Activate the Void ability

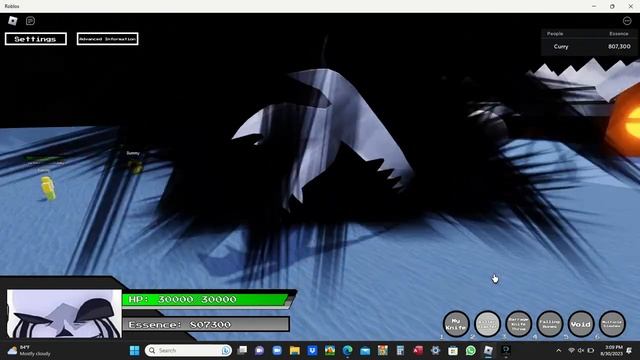coord(581,324)
